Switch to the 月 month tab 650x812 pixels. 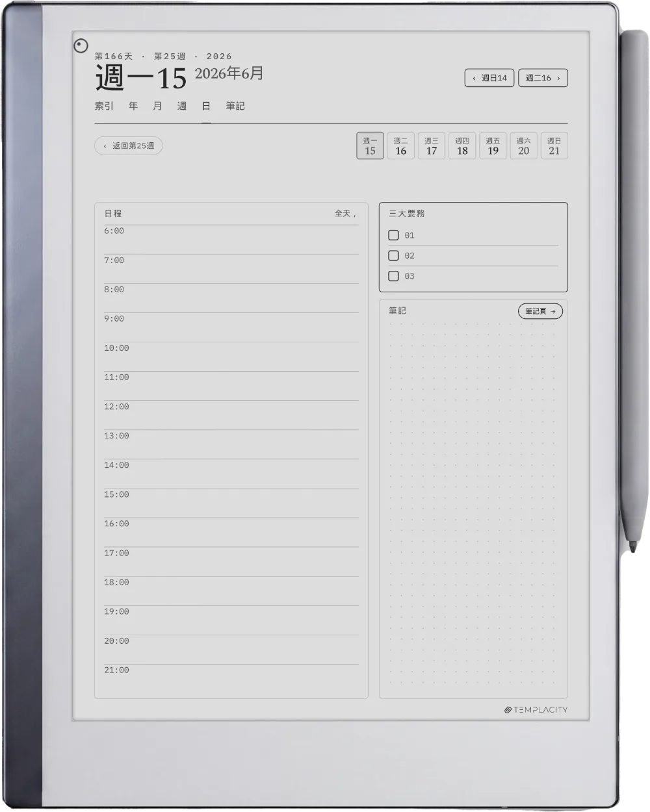point(157,106)
